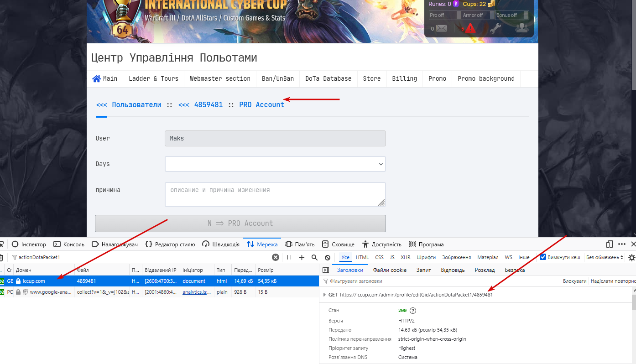Open the friends group icon

(521, 28)
